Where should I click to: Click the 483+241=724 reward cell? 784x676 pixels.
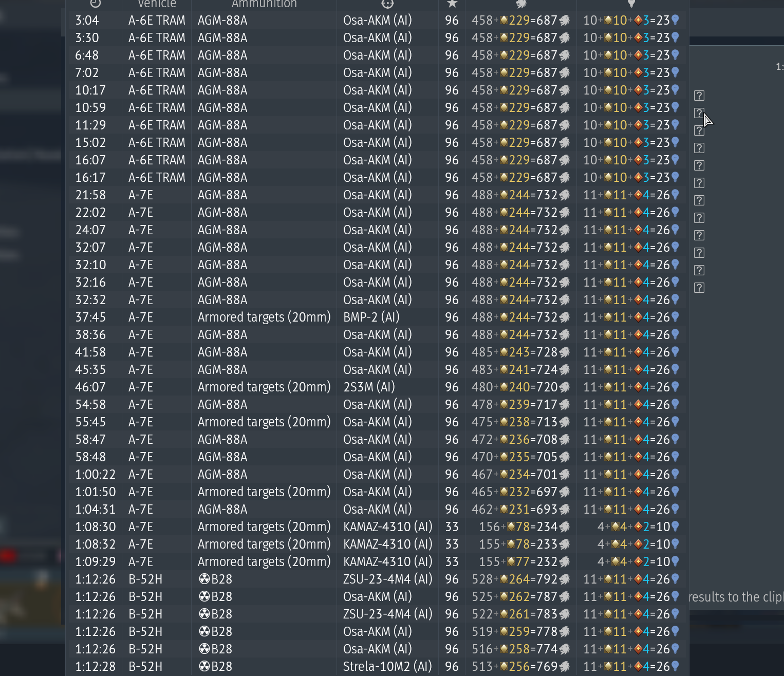click(x=521, y=370)
